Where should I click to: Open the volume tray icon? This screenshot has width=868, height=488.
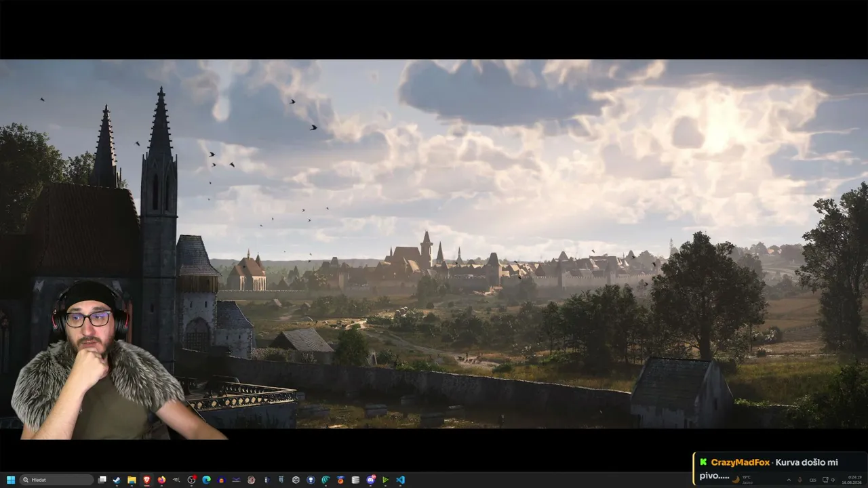(833, 480)
